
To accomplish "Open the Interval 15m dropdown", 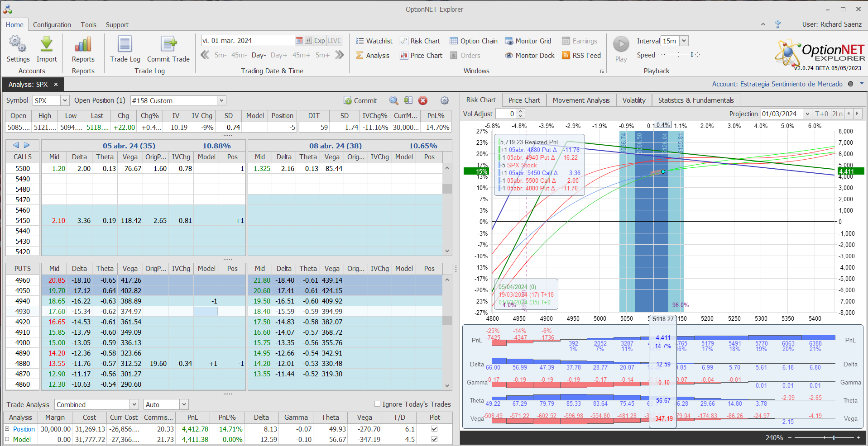I will click(x=684, y=41).
